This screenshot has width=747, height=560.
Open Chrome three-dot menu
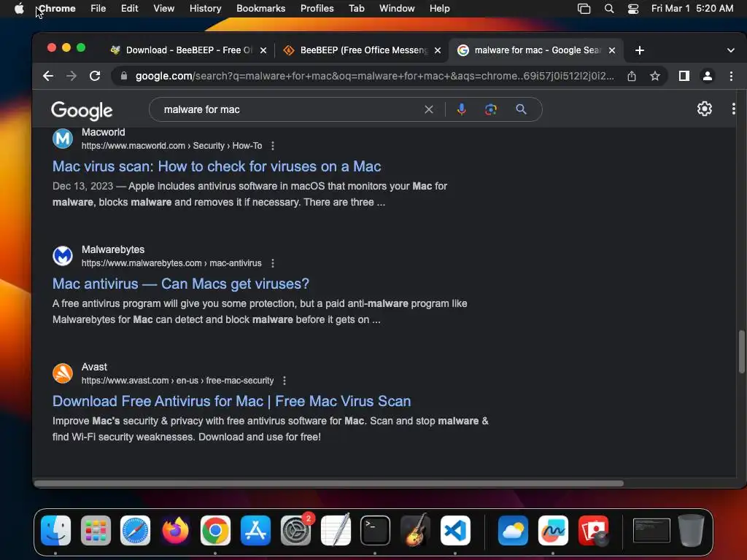click(x=731, y=76)
